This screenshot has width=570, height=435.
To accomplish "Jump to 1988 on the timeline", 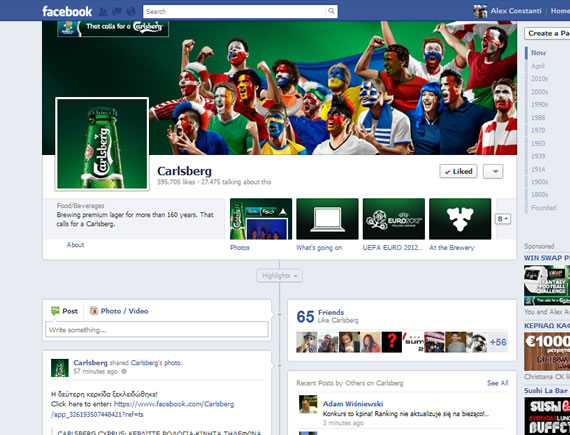I will (538, 117).
